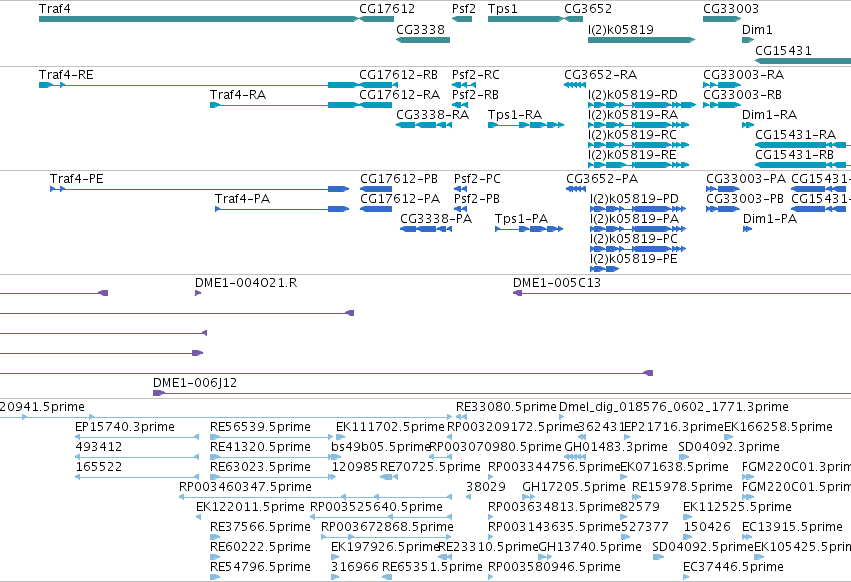The height and width of the screenshot is (582, 851).
Task: Click the Psf2 gene name
Action: 463,9
